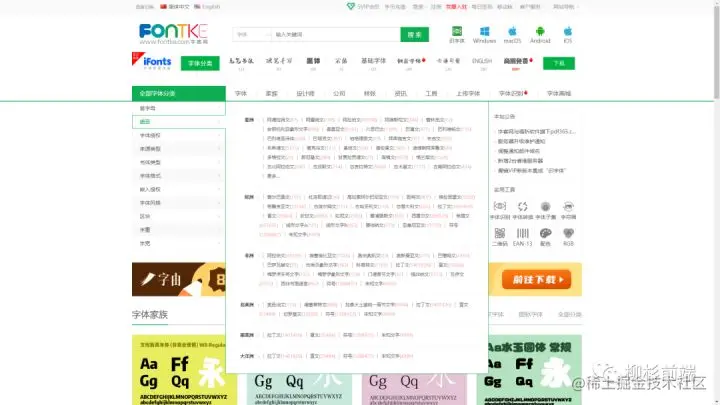Open the bold Heiti font style sample
Image resolution: width=720 pixels, height=405 pixels.
point(313,63)
